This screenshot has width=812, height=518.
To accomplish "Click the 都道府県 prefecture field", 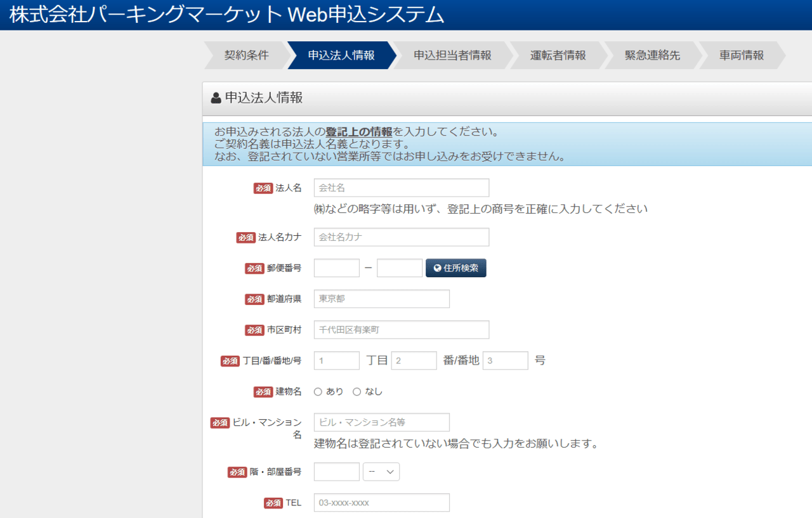I will coord(381,299).
